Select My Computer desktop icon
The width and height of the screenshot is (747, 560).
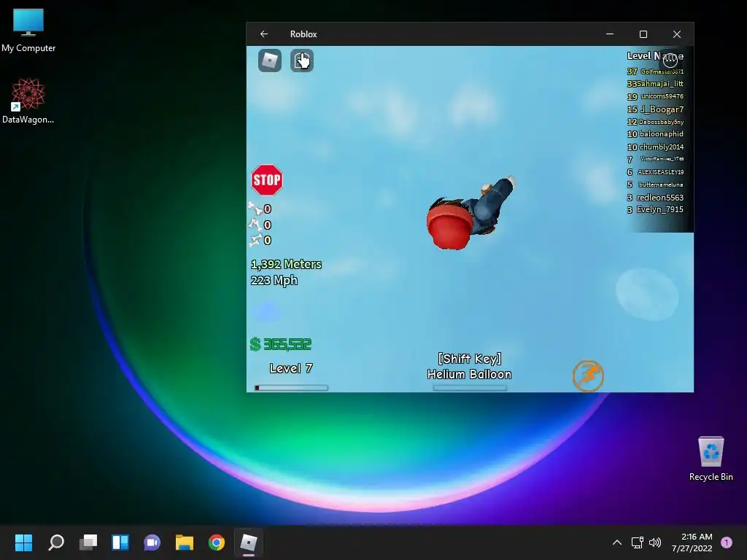coord(28,31)
